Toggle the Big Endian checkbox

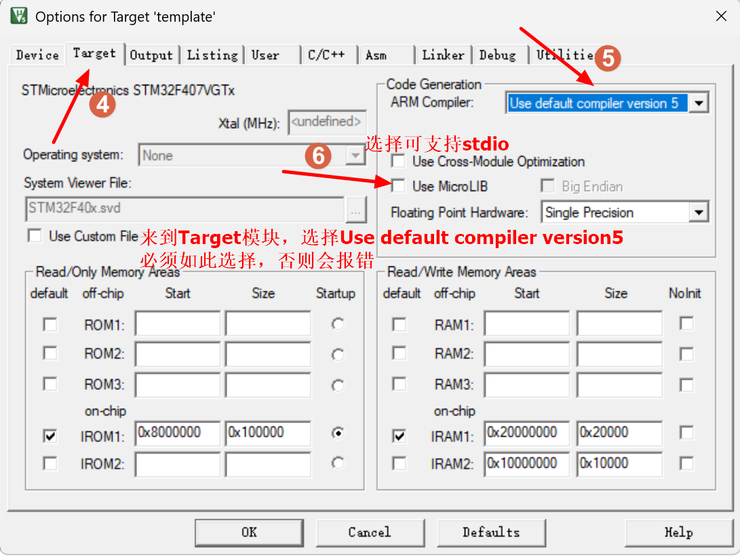point(547,186)
